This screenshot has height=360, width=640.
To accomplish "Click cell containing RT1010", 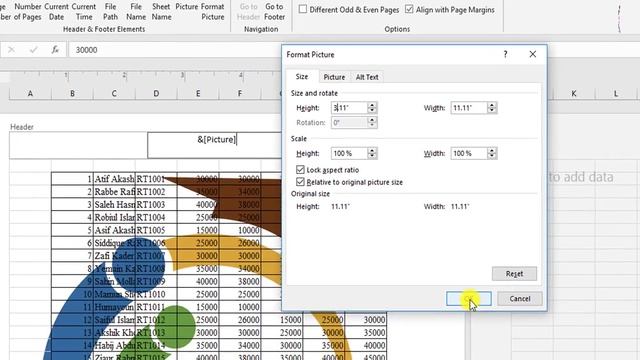I will coord(156,294).
